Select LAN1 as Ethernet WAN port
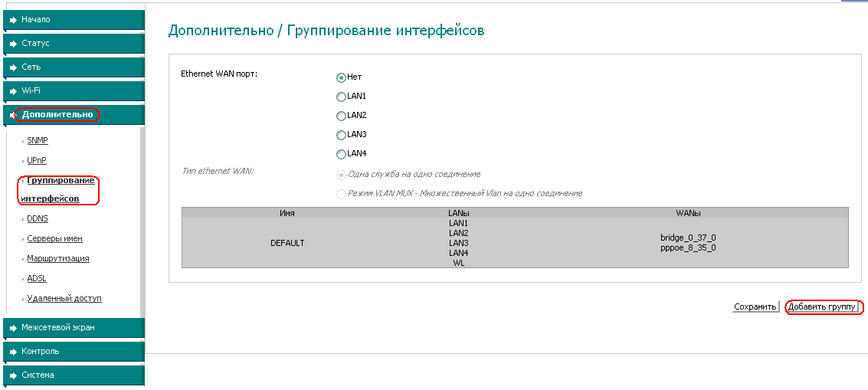This screenshot has width=868, height=390. tap(341, 97)
